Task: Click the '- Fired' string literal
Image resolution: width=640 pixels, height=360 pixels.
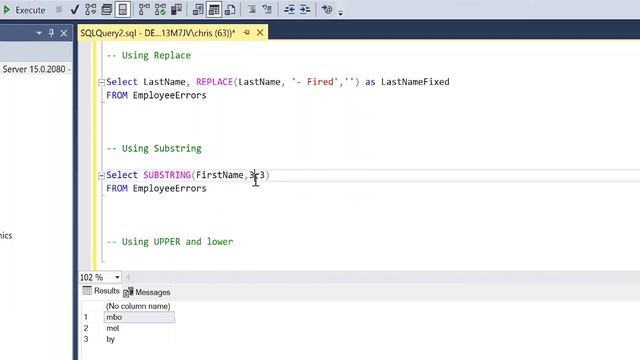Action: (315, 82)
